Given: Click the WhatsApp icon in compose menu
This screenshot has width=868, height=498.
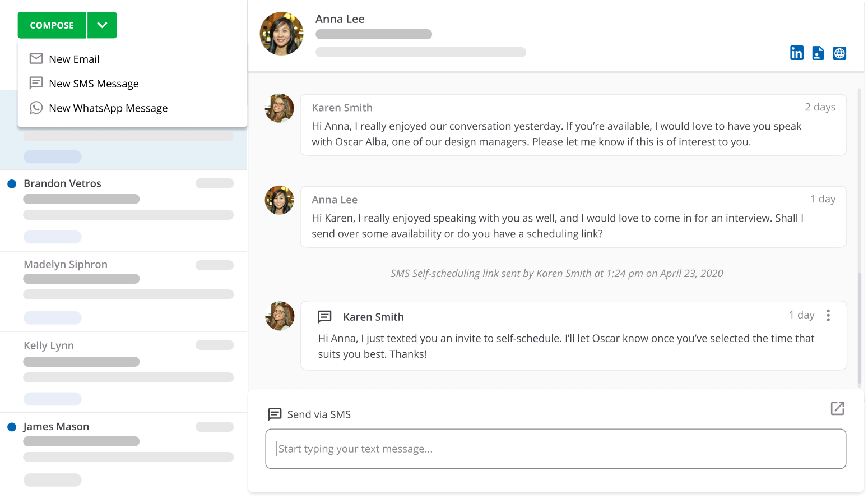Looking at the screenshot, I should pos(36,108).
